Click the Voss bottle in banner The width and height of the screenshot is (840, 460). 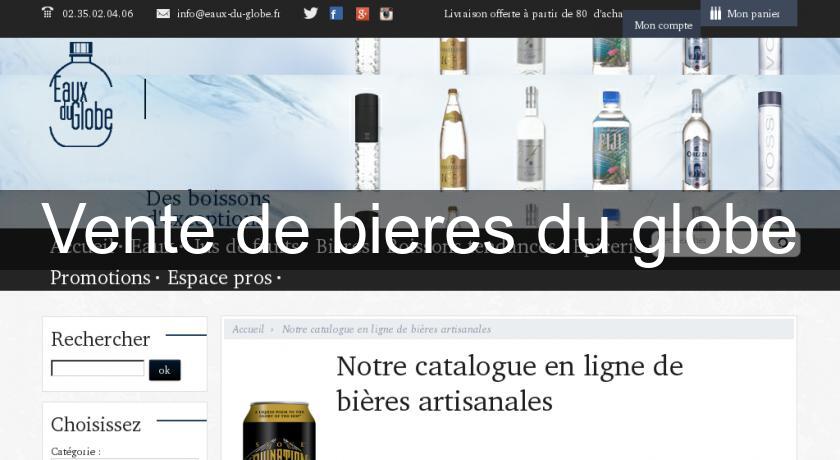point(770,140)
